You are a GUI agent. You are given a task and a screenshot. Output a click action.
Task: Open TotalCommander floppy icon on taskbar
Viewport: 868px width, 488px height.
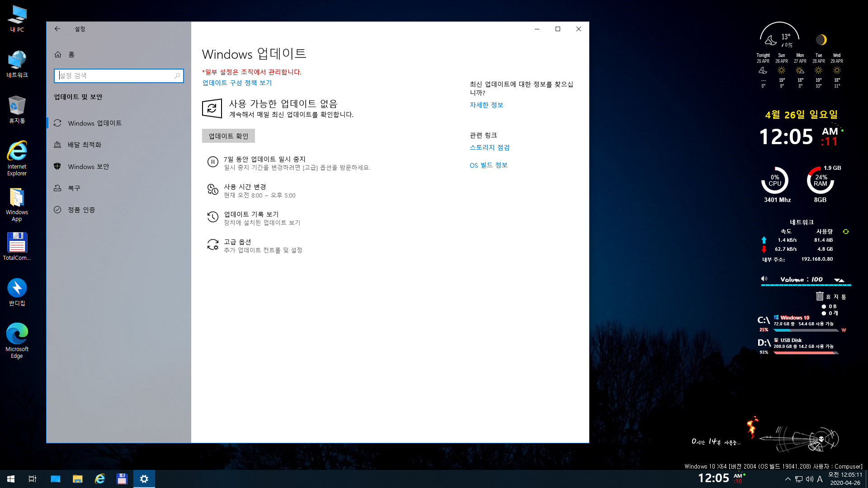click(x=122, y=479)
